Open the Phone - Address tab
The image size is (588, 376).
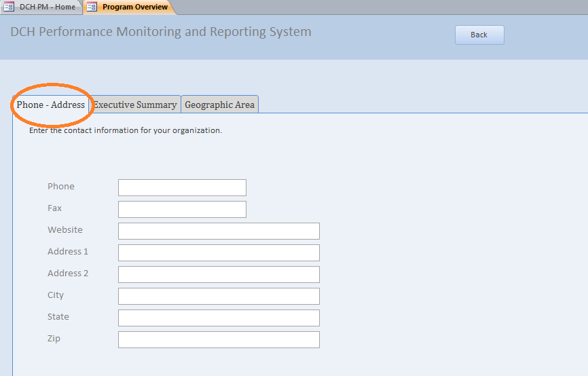pos(51,105)
